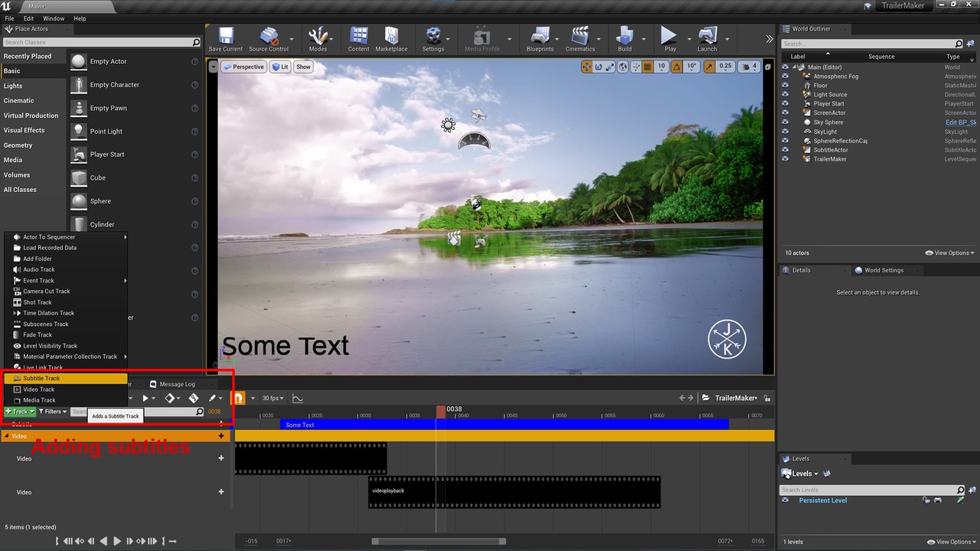980x551 pixels.
Task: Click the Point Light icon in Place Actors
Action: (x=79, y=131)
